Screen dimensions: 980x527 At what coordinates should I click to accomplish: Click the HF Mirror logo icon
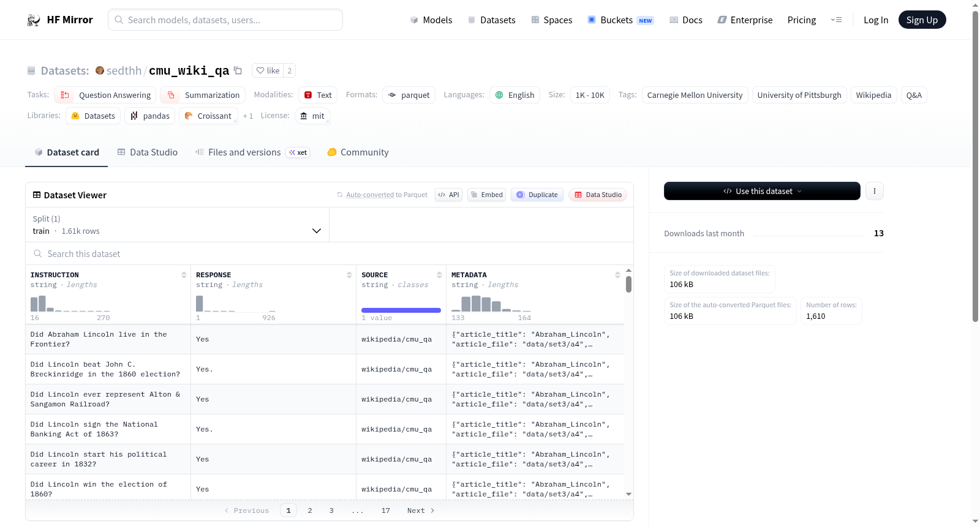coord(34,20)
